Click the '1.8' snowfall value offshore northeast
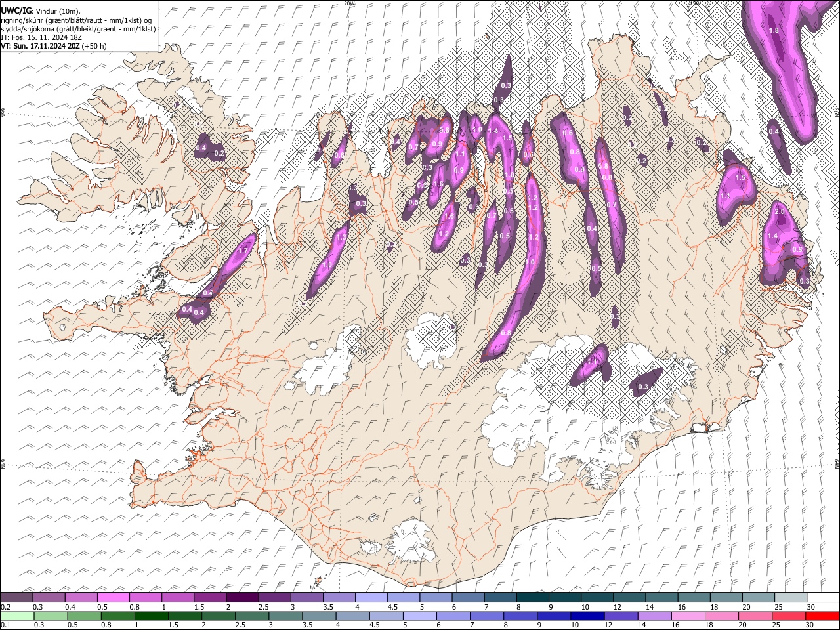Viewport: 840px width, 630px height. (x=774, y=30)
